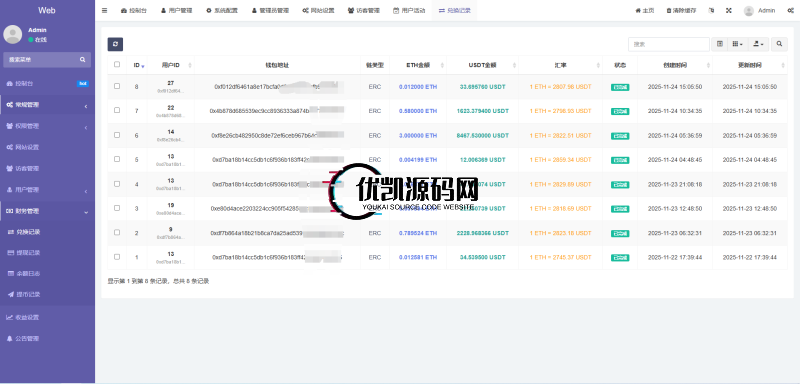Open 兑换记录 in the sidebar submenu
The width and height of the screenshot is (800, 384).
(x=47, y=232)
